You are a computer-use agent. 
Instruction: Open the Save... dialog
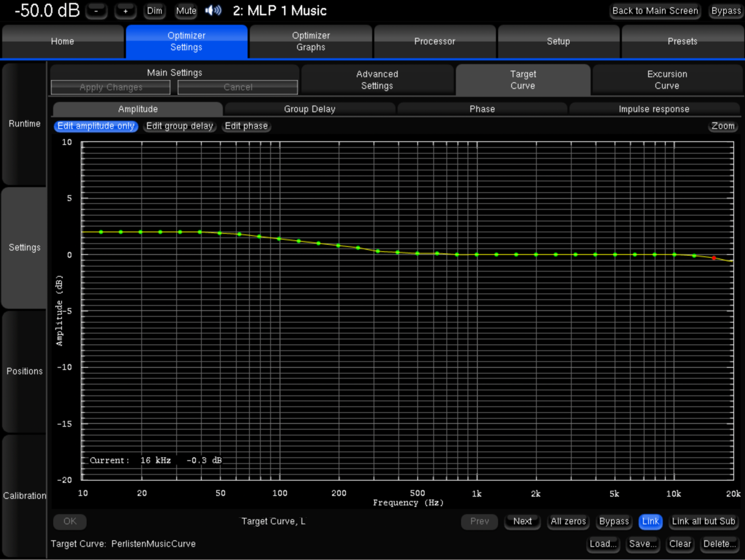coord(643,544)
